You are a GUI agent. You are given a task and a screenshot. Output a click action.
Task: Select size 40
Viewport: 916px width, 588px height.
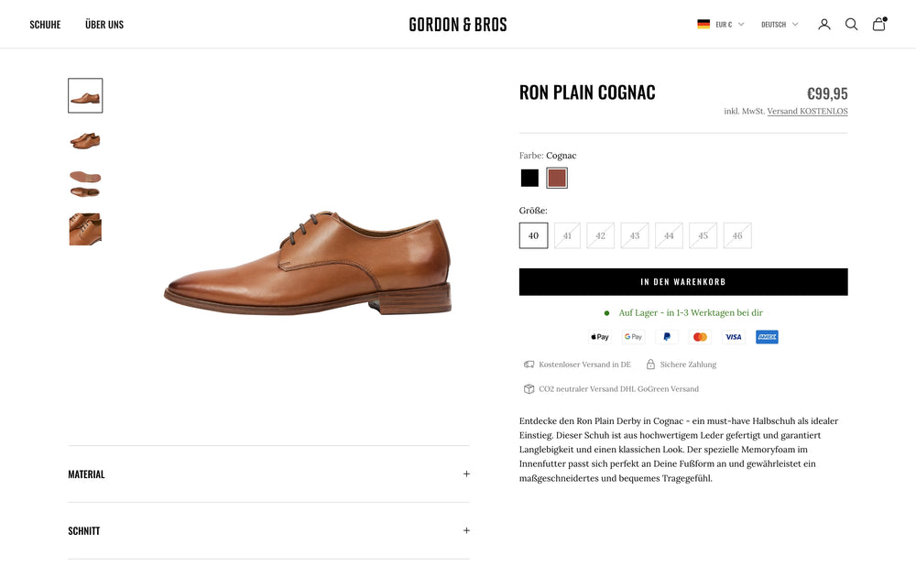[533, 235]
